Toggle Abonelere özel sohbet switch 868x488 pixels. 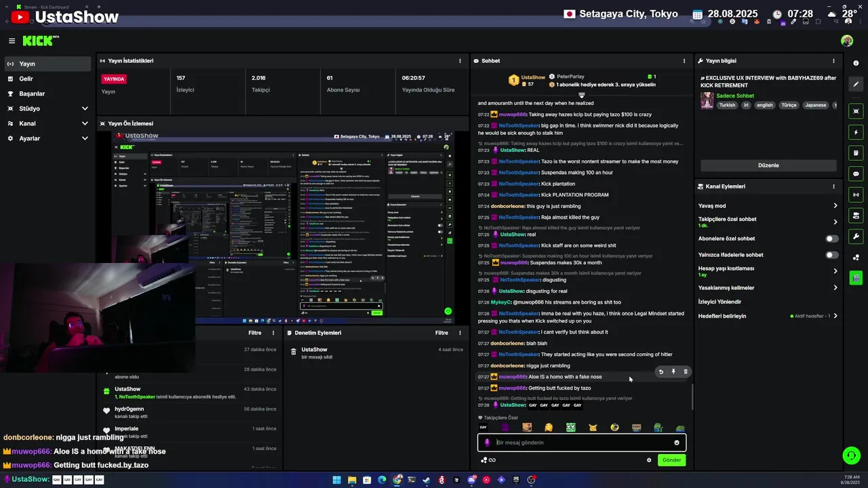pyautogui.click(x=831, y=239)
